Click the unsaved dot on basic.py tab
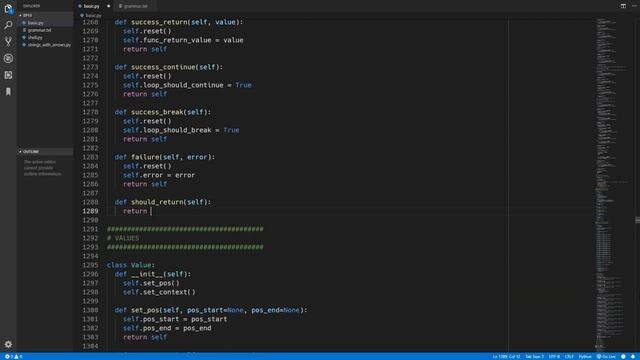640x360 pixels. pyautogui.click(x=109, y=6)
